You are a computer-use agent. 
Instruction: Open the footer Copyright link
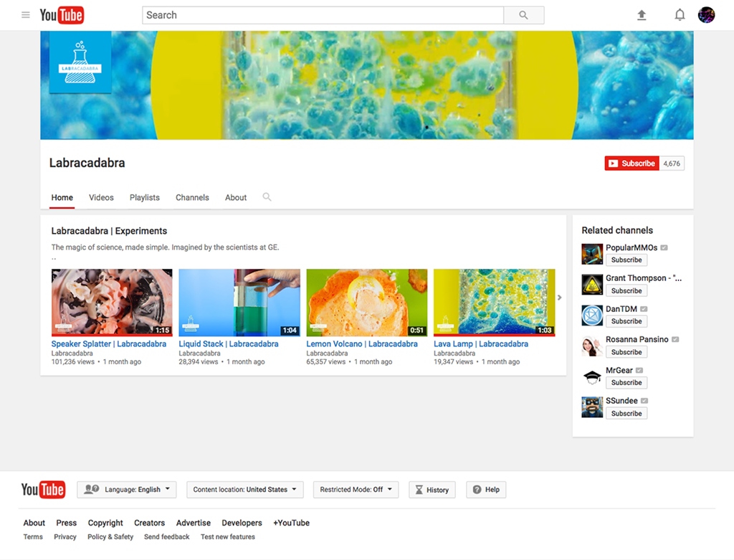[x=105, y=523]
